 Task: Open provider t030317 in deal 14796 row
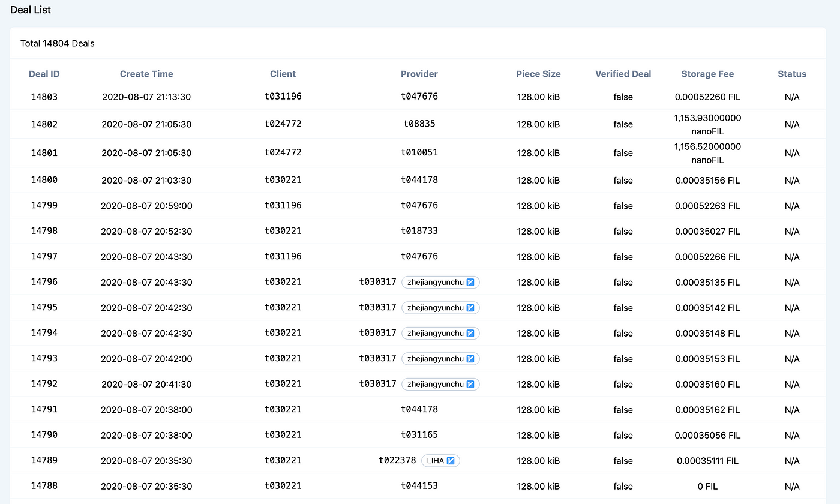pos(378,282)
